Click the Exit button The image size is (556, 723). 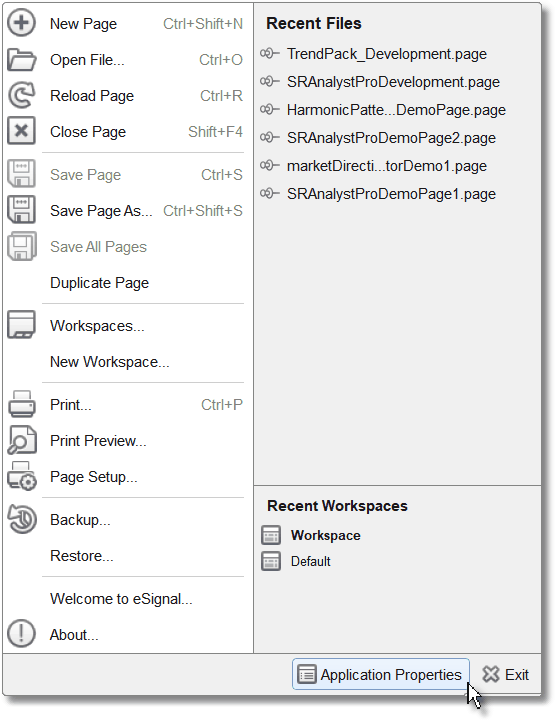(x=506, y=675)
